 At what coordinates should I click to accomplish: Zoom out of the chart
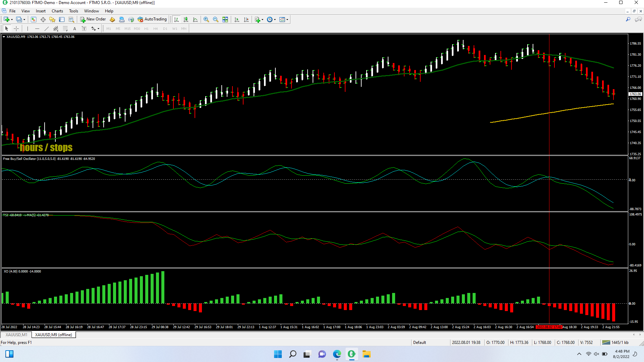(x=216, y=19)
